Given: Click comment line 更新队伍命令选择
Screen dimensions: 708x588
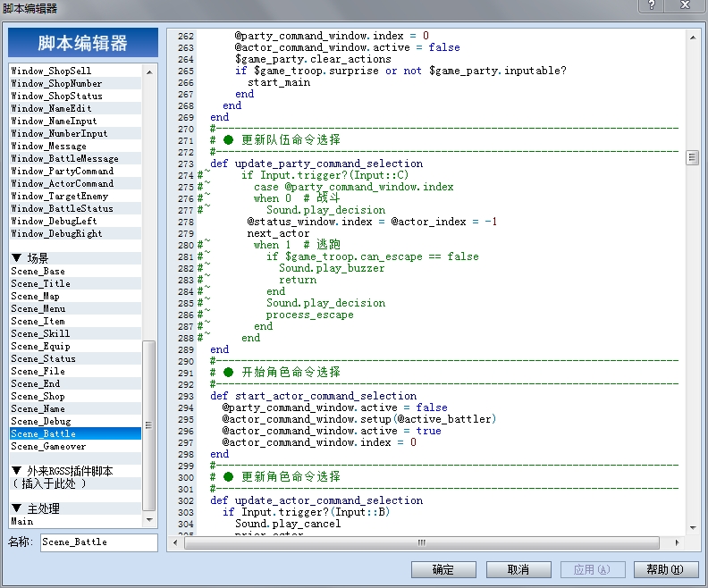Looking at the screenshot, I should pos(275,140).
